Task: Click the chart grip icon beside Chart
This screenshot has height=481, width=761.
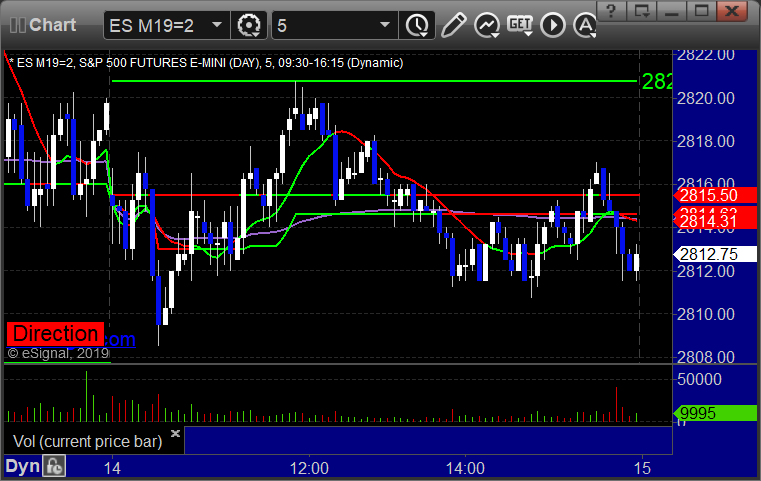Action: 17,25
